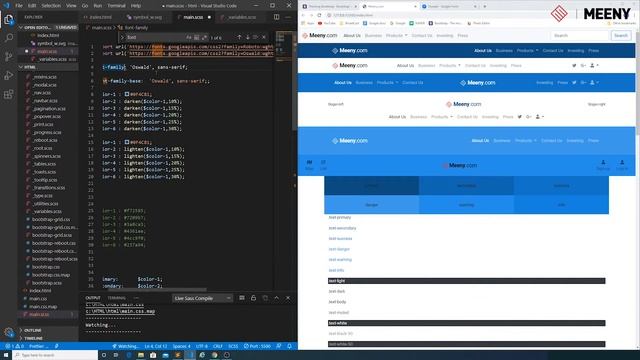This screenshot has height=360, width=640.
Task: Toggle Match Whole Word in find widget
Action: (x=196, y=37)
